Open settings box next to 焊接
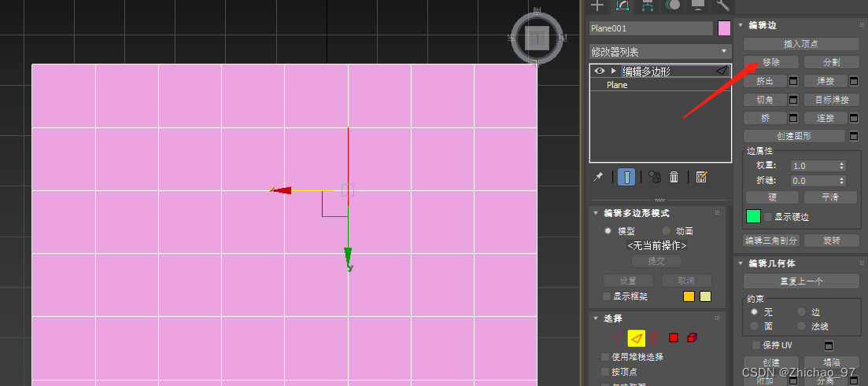 pyautogui.click(x=854, y=81)
